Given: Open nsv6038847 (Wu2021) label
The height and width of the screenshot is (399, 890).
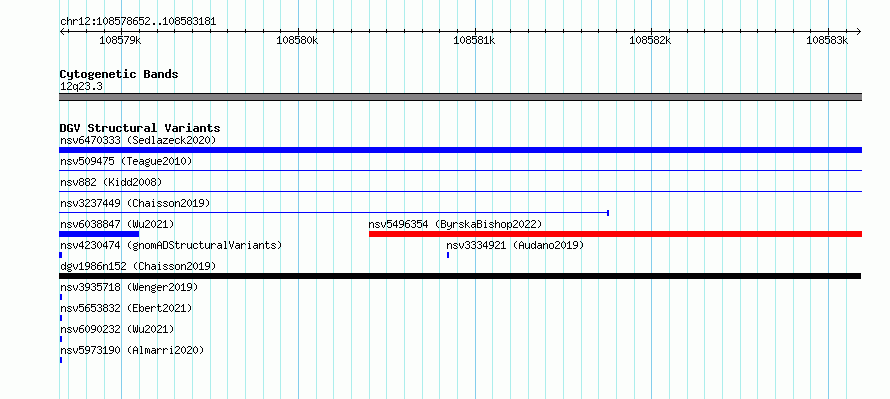Looking at the screenshot, I should click(117, 224).
